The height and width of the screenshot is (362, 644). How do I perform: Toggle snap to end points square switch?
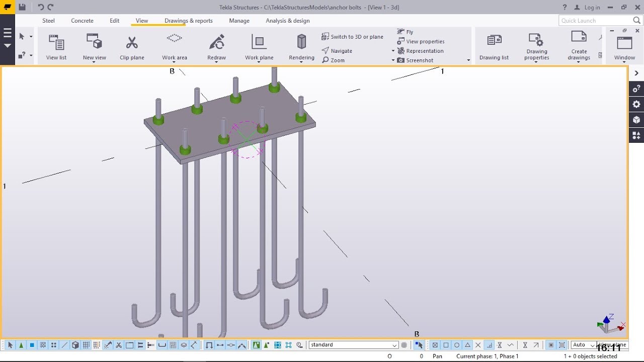pos(446,345)
